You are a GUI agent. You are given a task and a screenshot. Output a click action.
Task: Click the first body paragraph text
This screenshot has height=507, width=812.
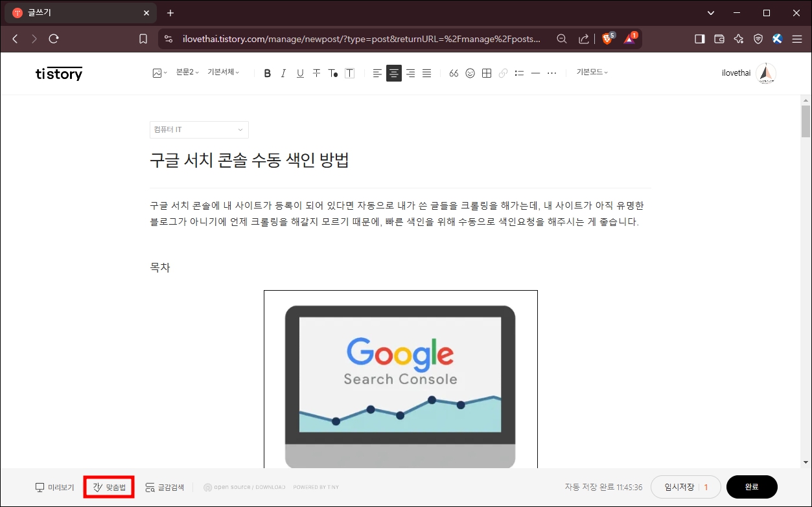pyautogui.click(x=397, y=214)
